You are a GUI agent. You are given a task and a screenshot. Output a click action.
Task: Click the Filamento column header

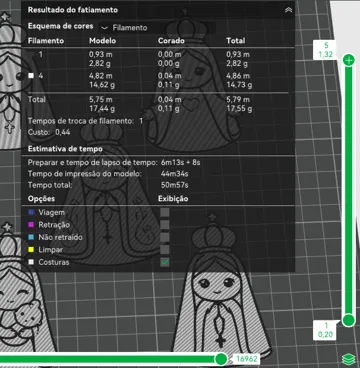[x=46, y=41]
